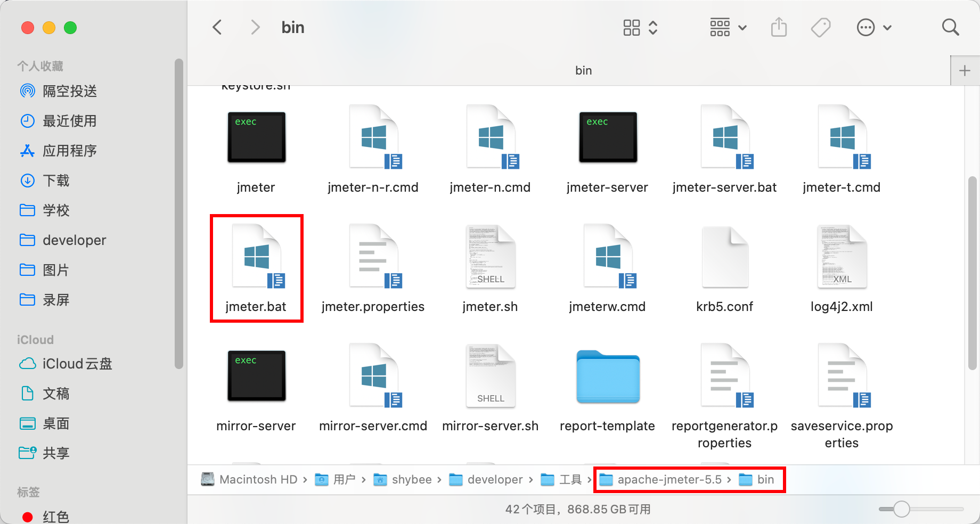Click the Share toolbar icon
Viewport: 980px width, 524px height.
779,27
